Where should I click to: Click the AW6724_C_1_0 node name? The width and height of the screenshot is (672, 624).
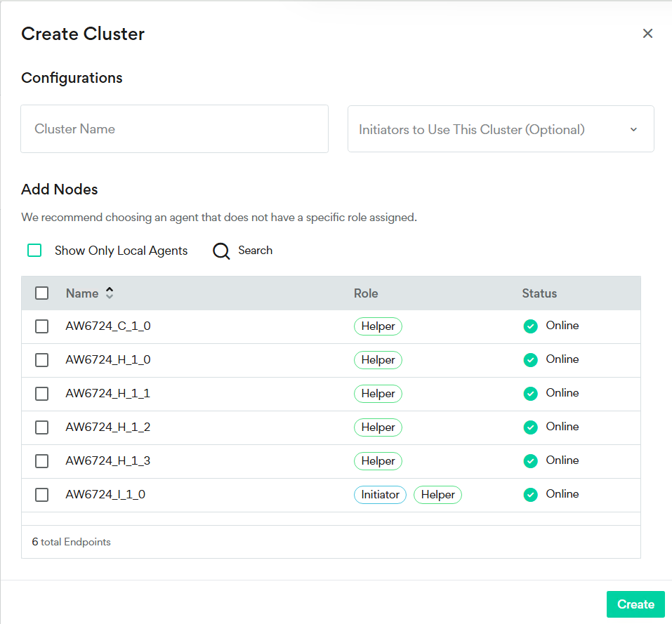coord(108,326)
